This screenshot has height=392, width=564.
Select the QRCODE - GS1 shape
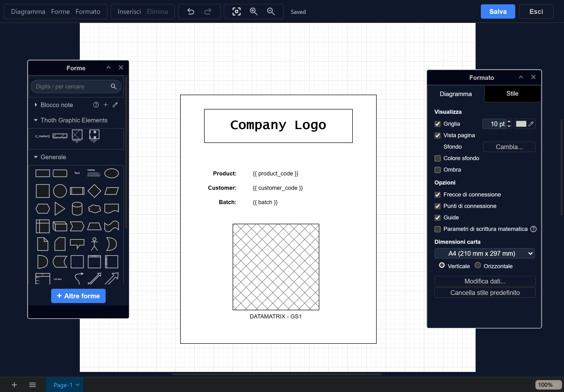pyautogui.click(x=94, y=136)
